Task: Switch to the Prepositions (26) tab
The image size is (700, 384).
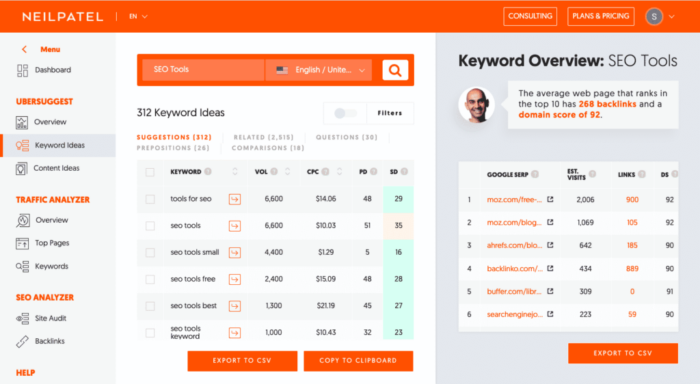Action: tap(173, 148)
